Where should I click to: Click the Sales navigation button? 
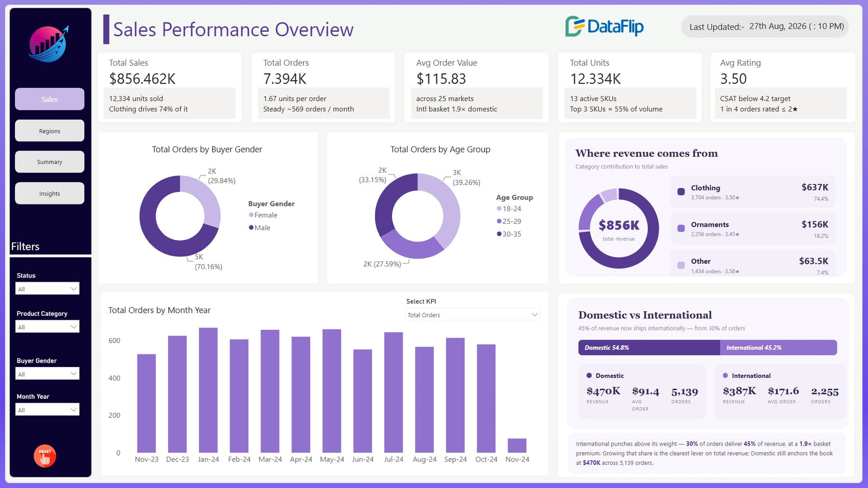click(x=50, y=99)
